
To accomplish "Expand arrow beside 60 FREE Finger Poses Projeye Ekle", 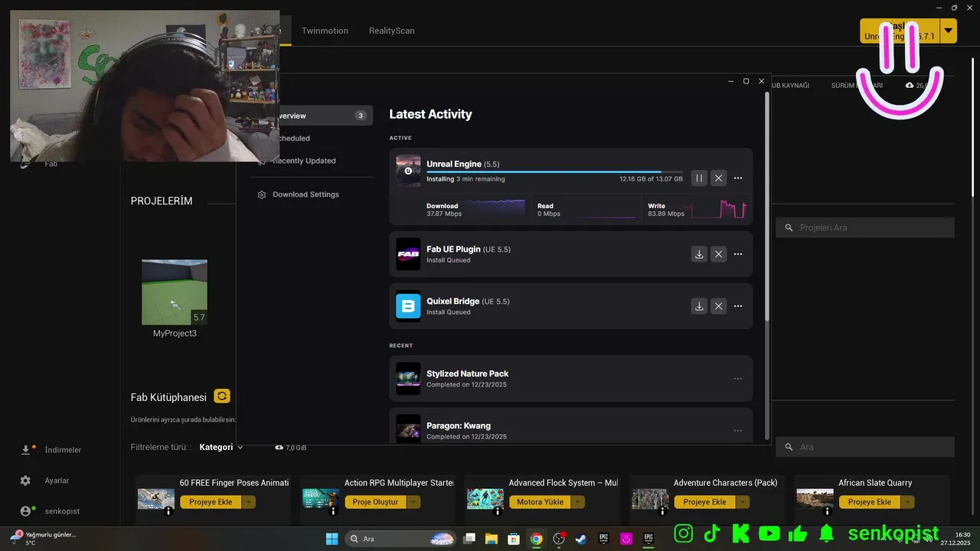I will [x=249, y=502].
